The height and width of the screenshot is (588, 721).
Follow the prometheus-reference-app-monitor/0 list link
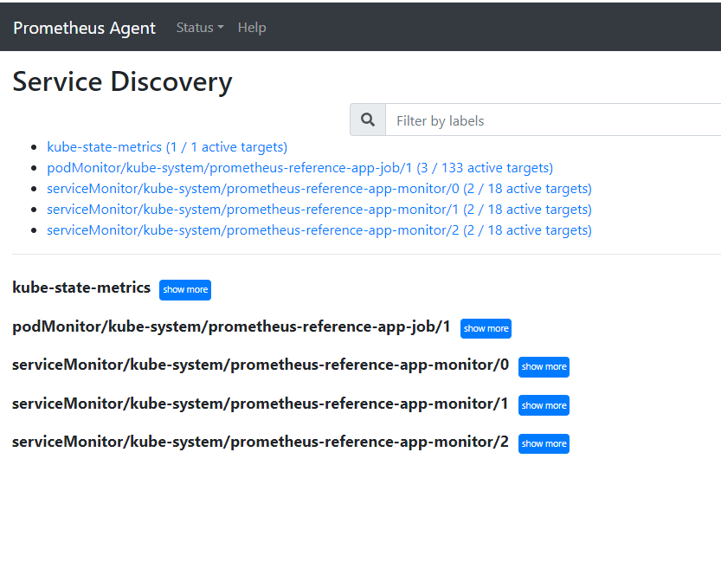tap(319, 189)
